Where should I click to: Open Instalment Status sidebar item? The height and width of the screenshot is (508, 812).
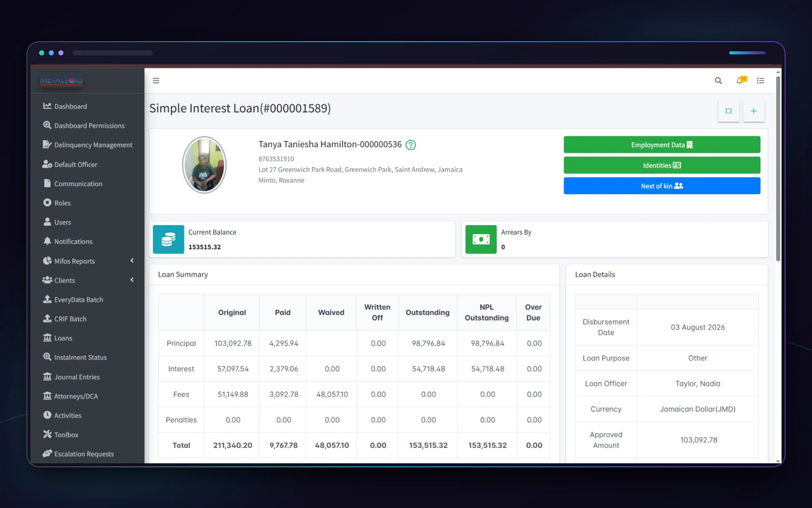tap(87, 358)
